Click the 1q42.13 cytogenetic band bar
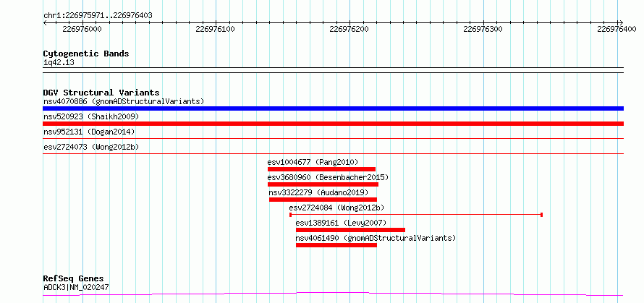644x303 pixels. tap(333, 70)
